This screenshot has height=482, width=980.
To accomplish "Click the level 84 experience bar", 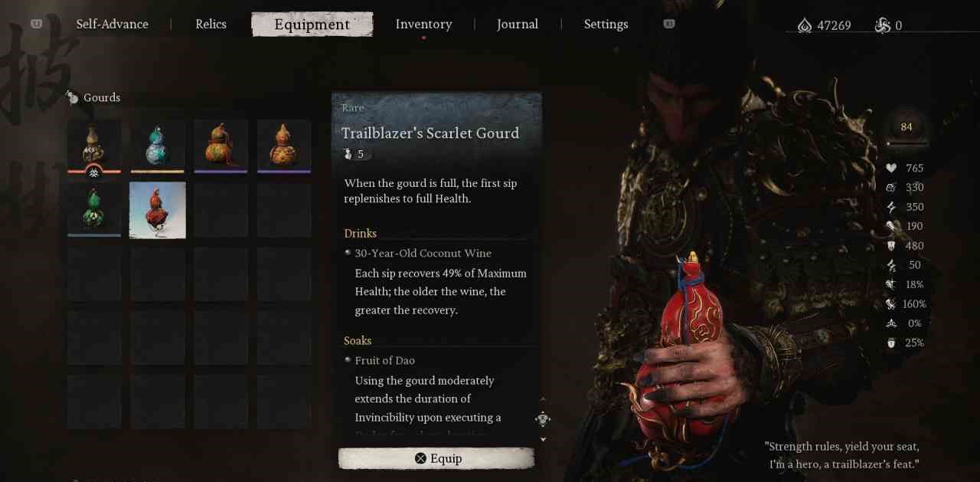I will pyautogui.click(x=906, y=143).
